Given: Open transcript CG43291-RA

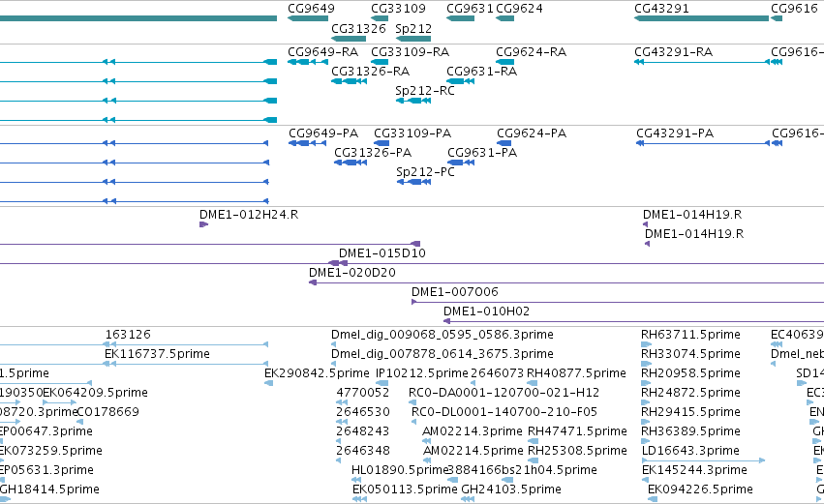Looking at the screenshot, I should 673,52.
